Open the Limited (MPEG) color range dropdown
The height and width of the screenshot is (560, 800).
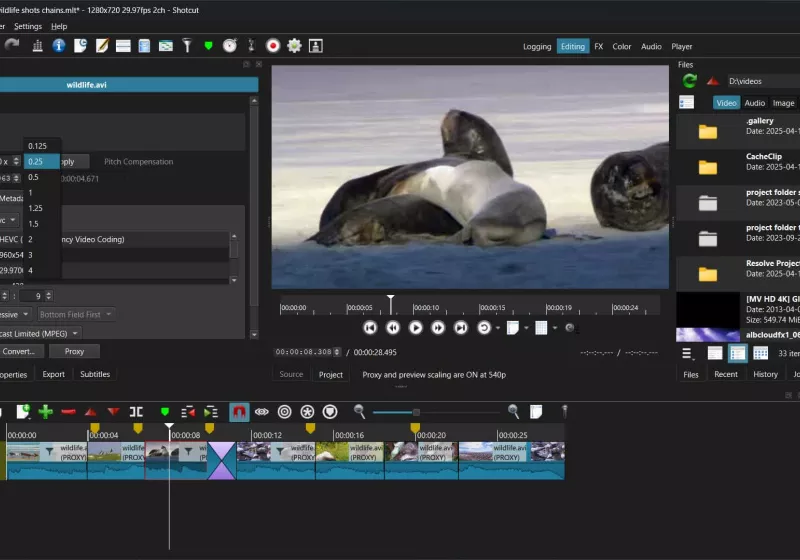point(40,334)
